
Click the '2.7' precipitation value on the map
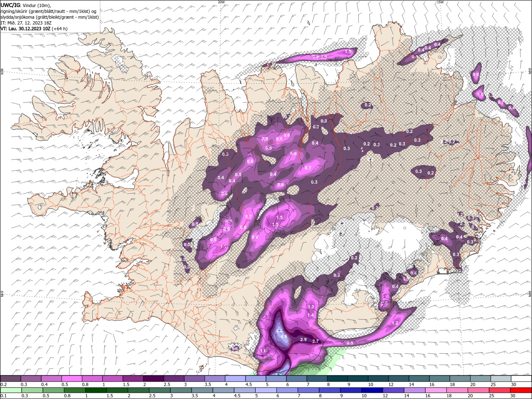pos(315,341)
